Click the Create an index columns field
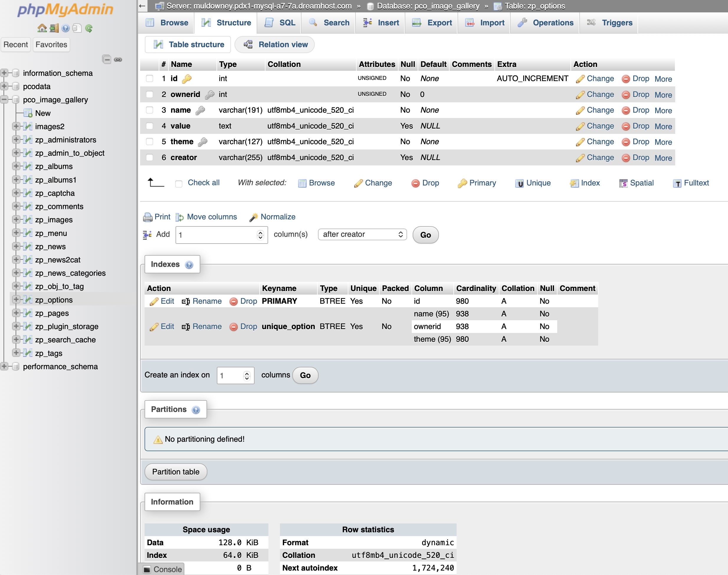 (231, 375)
